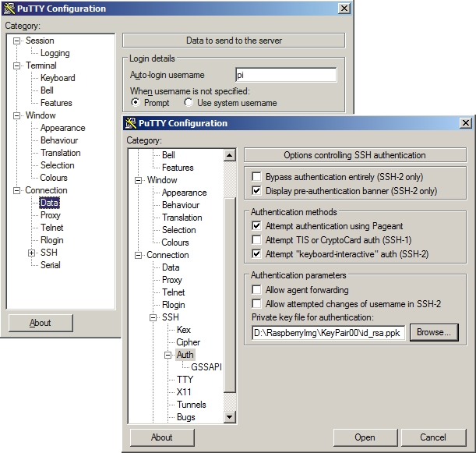Click Browse to choose private key file

tap(434, 332)
